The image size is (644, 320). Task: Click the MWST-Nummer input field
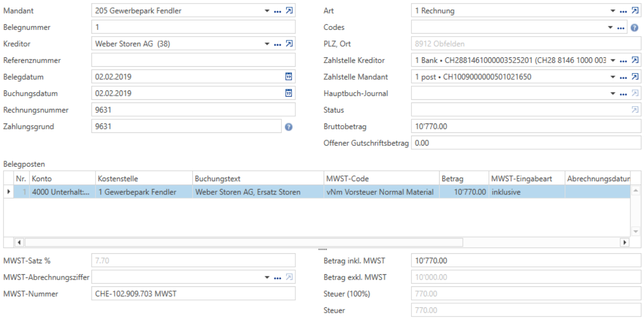(x=193, y=294)
